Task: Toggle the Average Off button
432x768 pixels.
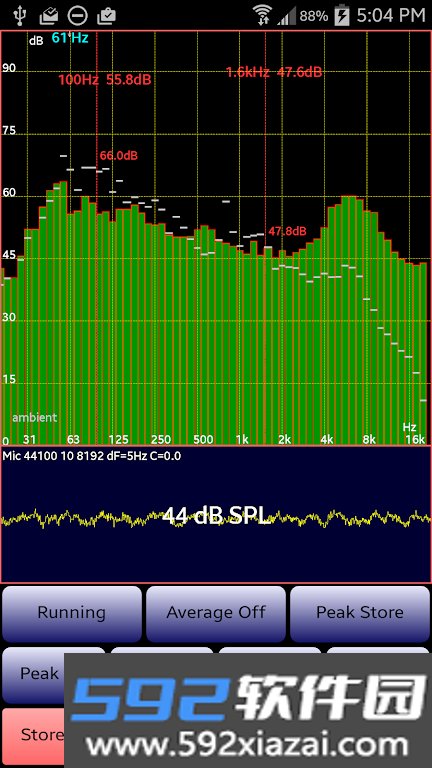Action: click(x=216, y=614)
